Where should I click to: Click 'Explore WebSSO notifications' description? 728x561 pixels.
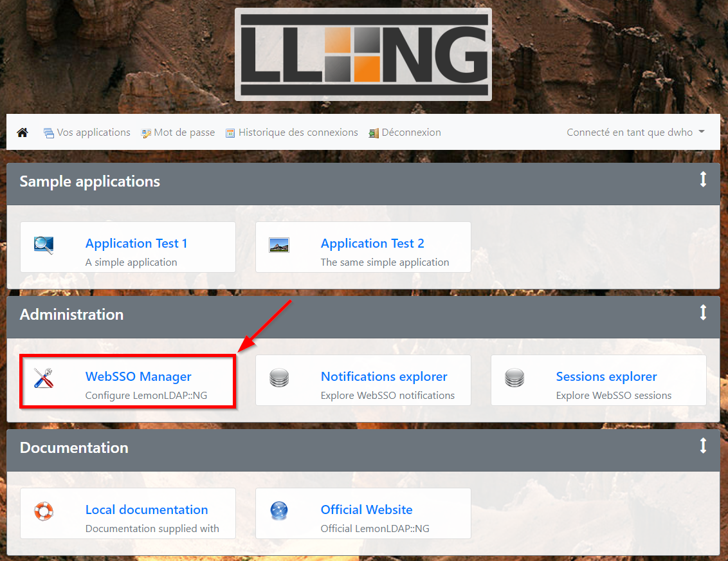tap(388, 396)
